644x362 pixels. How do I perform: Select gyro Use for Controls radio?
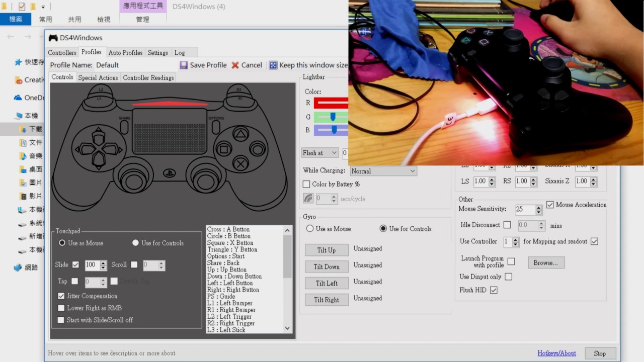pyautogui.click(x=383, y=229)
